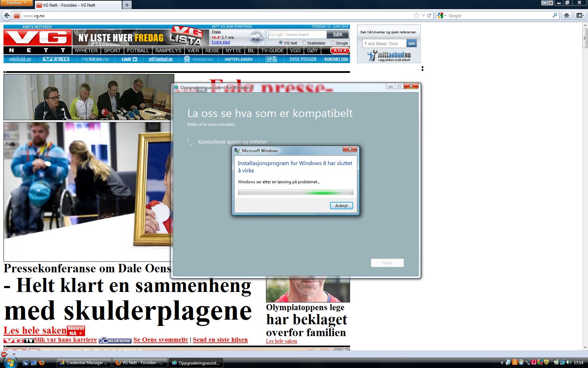This screenshot has height=368, width=588.
Task: Select the VG Nett search radio button
Action: [280, 43]
